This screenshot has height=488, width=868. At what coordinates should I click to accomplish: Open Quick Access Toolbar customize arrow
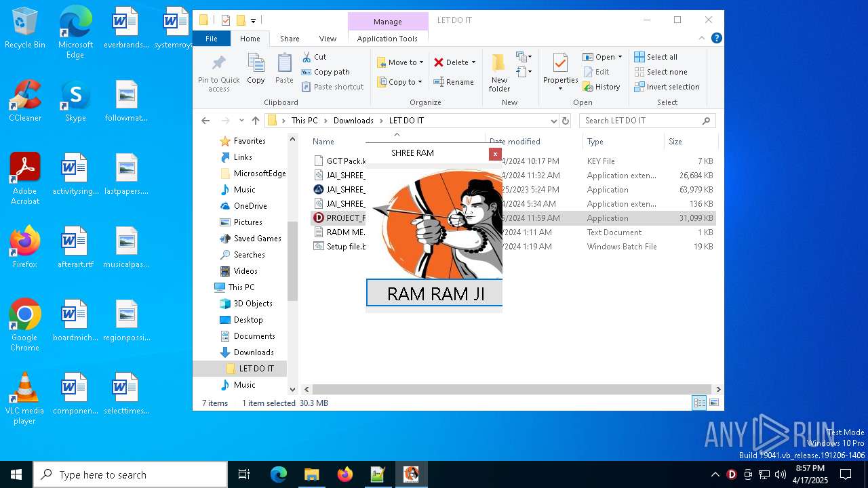tap(253, 20)
